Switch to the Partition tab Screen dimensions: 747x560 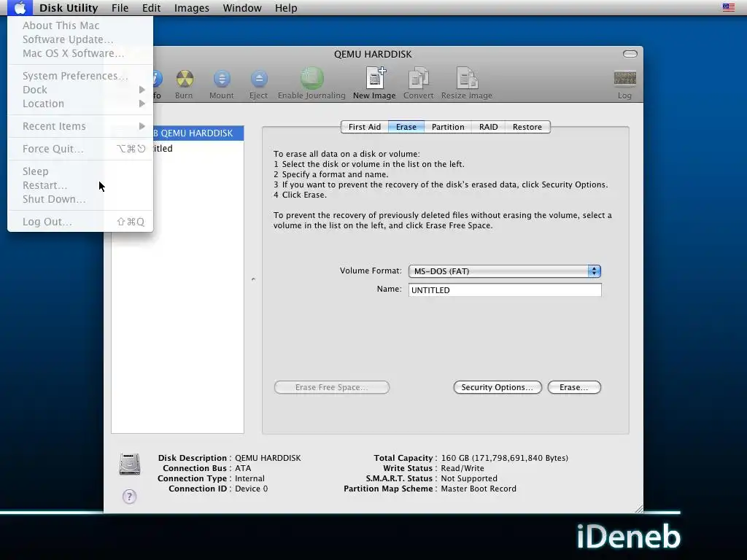[x=448, y=127]
